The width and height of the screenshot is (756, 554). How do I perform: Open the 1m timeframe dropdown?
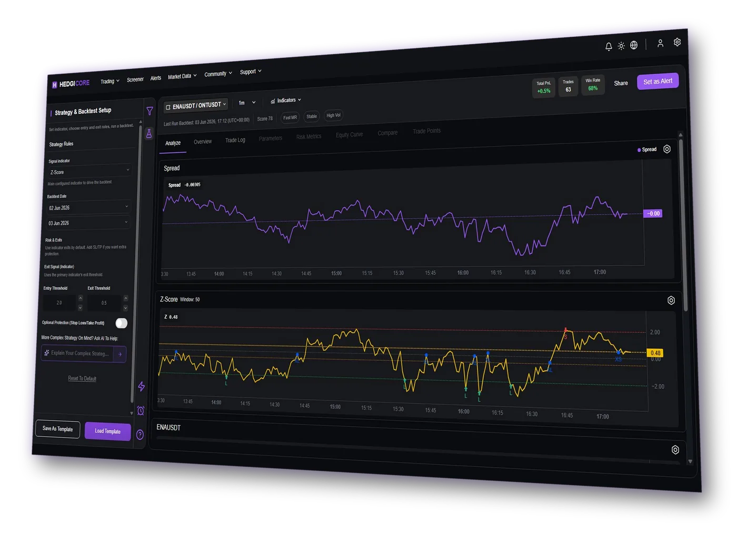pyautogui.click(x=247, y=103)
